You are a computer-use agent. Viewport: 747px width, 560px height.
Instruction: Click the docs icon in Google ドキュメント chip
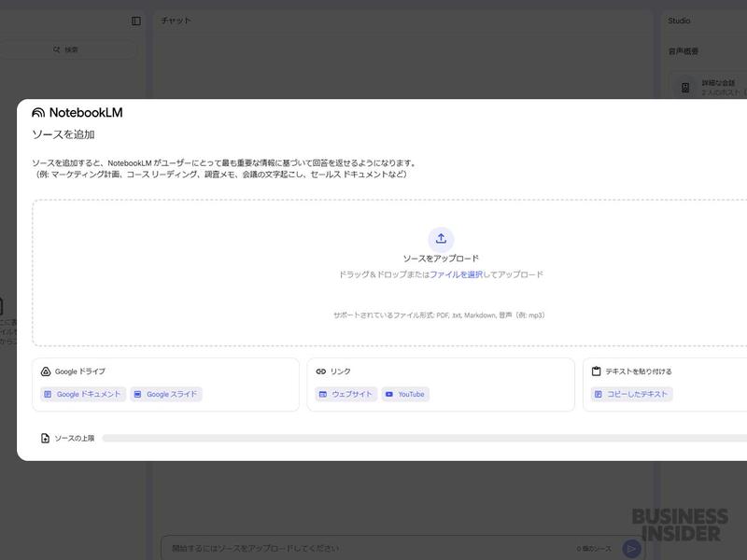tap(48, 394)
